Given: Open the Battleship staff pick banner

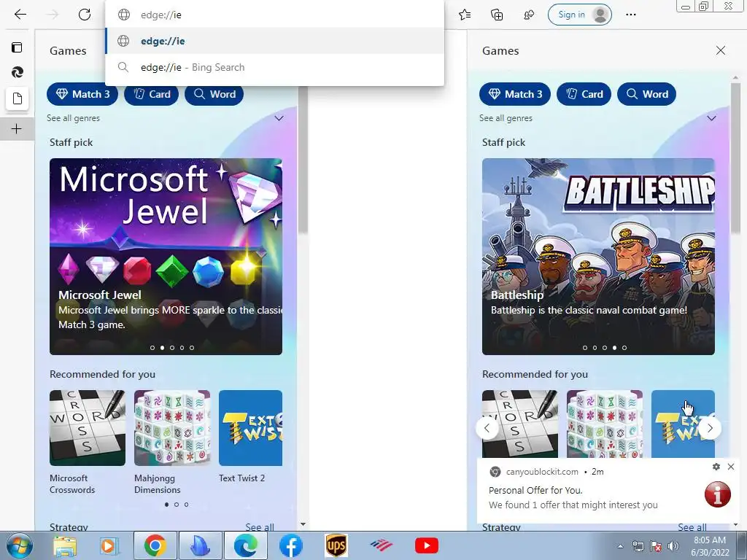Looking at the screenshot, I should (598, 256).
